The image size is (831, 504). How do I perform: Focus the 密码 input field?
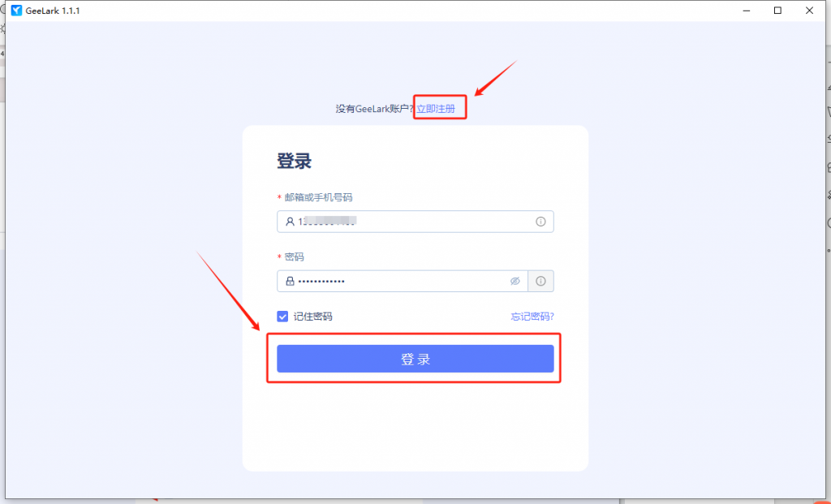point(403,281)
